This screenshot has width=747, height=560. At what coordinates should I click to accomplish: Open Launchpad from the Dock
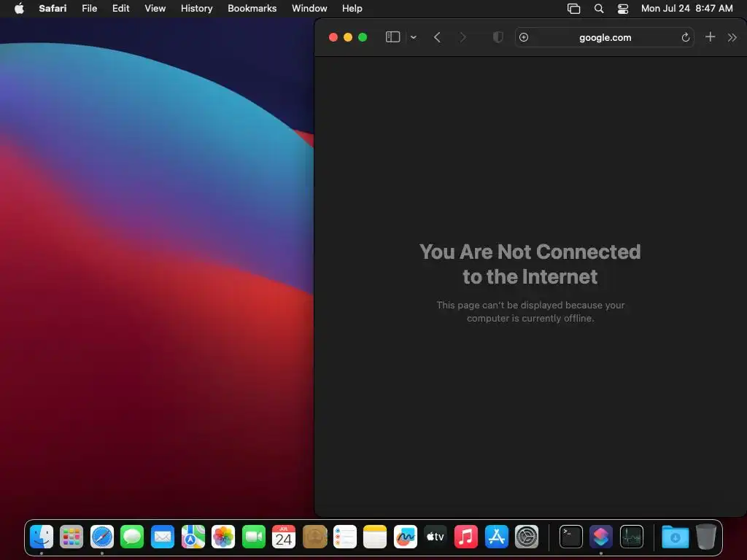[71, 537]
